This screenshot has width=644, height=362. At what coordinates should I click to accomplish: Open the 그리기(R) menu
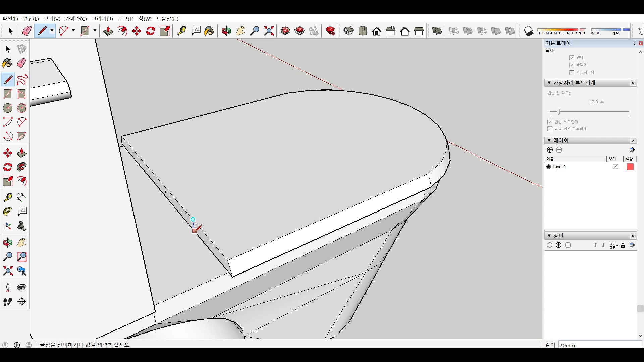click(102, 19)
